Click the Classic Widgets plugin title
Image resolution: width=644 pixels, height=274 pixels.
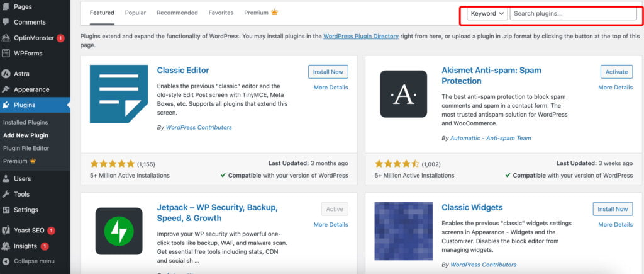coord(472,207)
